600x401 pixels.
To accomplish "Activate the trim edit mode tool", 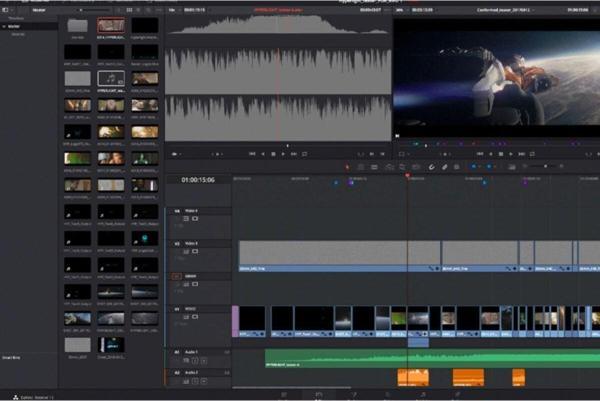I will click(x=360, y=167).
